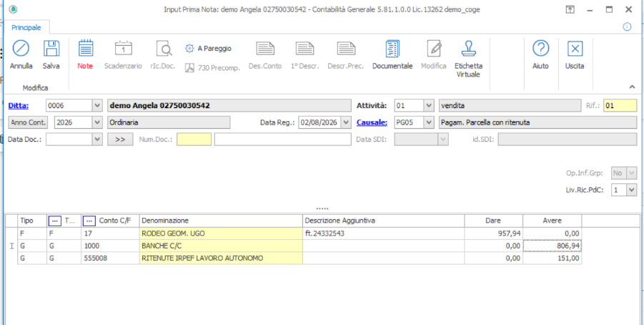Image resolution: width=644 pixels, height=325 pixels.
Task: Select RITENUTE IRPEF LAVORO AUTONOMO cell
Action: pyautogui.click(x=221, y=258)
